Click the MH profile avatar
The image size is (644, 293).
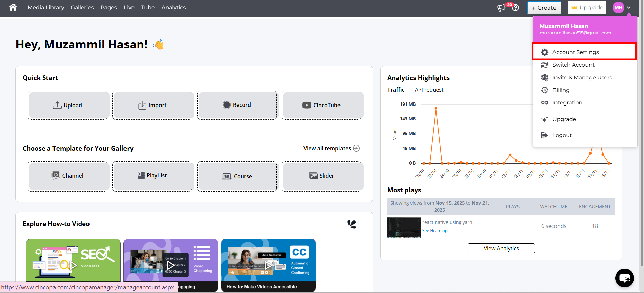tap(618, 7)
